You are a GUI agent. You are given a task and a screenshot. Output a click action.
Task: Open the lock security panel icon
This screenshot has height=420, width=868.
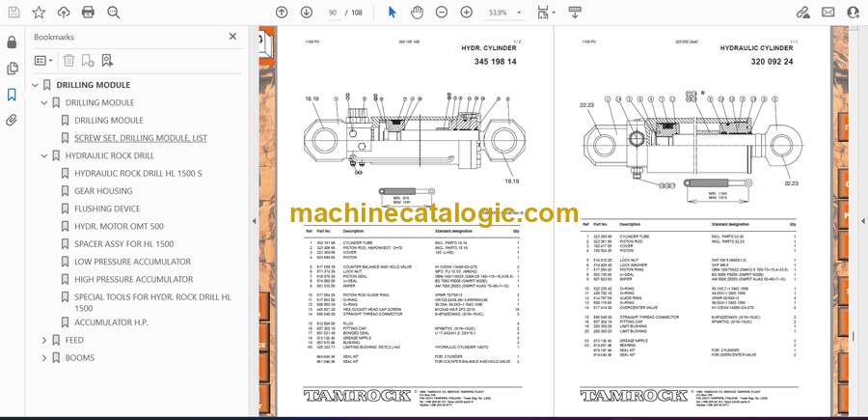point(12,42)
